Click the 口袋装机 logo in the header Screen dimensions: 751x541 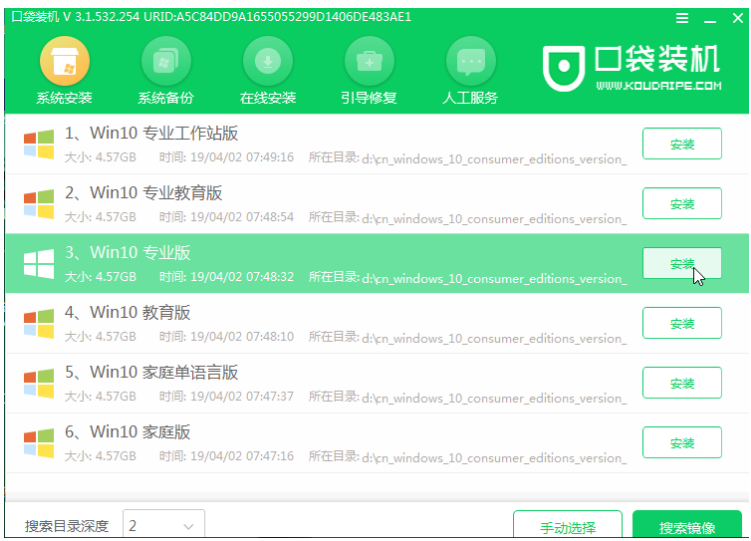(x=632, y=67)
